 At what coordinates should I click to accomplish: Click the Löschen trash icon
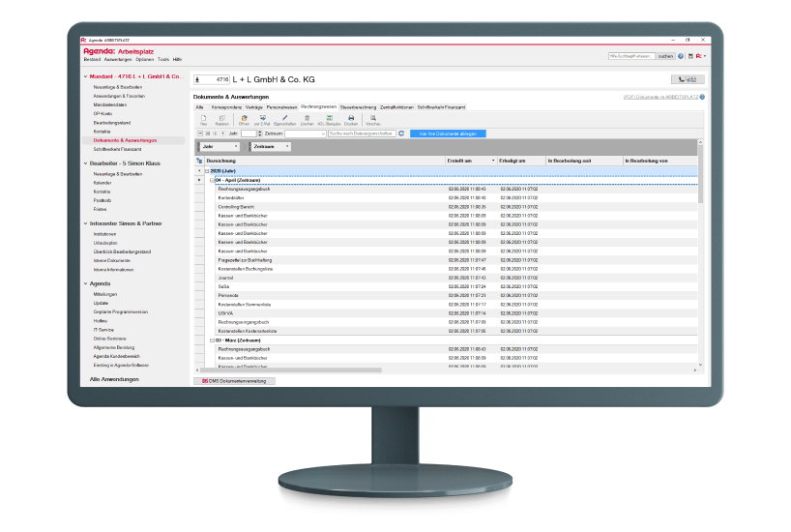click(x=307, y=118)
